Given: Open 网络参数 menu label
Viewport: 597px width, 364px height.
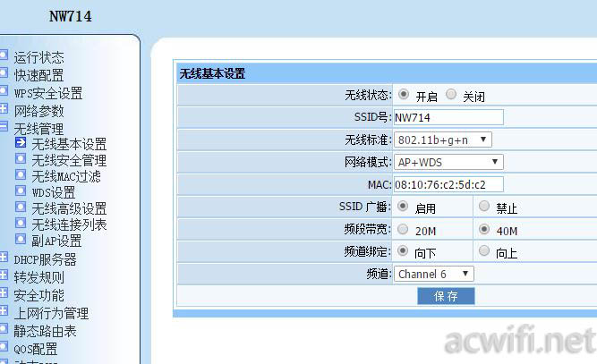Looking at the screenshot, I should pyautogui.click(x=38, y=111).
